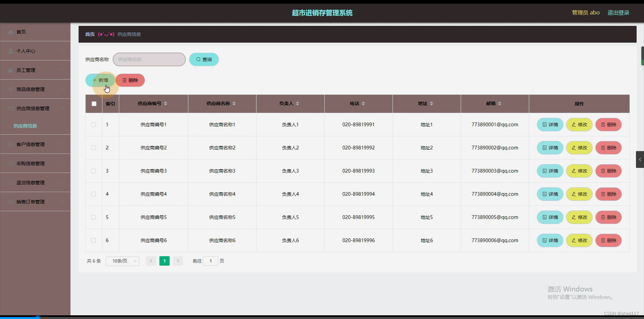Click the batch 删除 button above the table
This screenshot has height=319, width=644.
pos(130,80)
